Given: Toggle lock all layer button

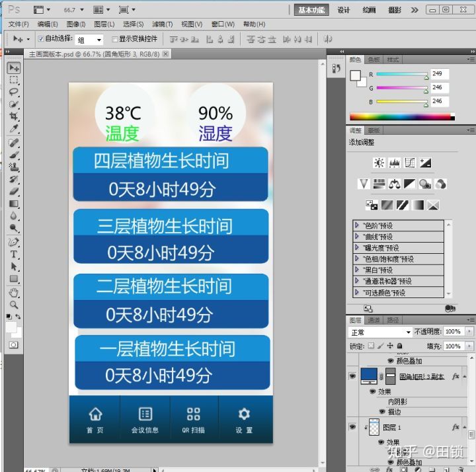Looking at the screenshot, I should tap(400, 346).
